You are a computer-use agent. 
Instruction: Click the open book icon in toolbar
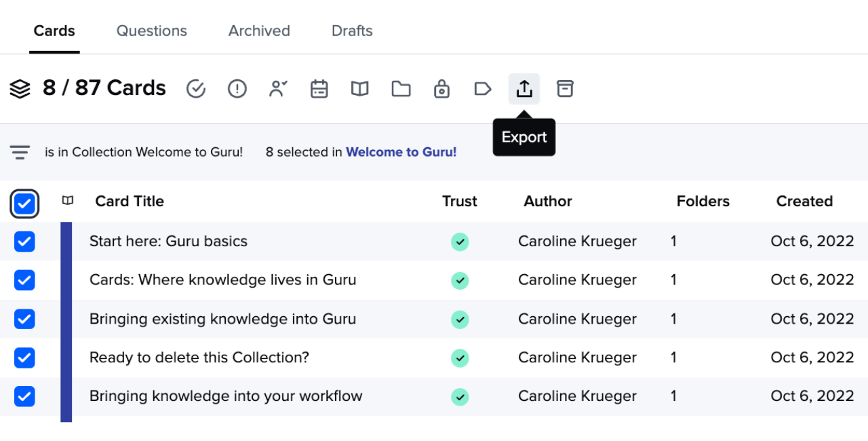[360, 89]
